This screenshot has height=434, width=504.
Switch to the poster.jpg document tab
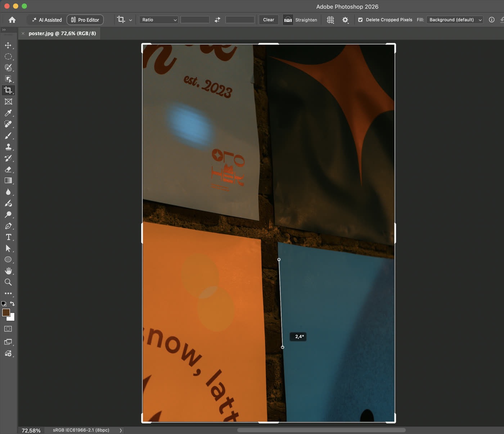click(62, 33)
